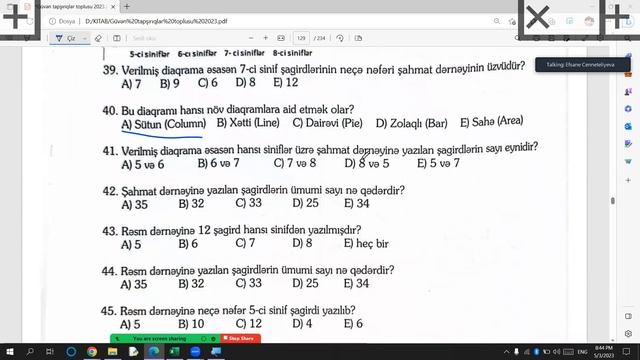Open File Explorer from the taskbar

tap(113, 351)
